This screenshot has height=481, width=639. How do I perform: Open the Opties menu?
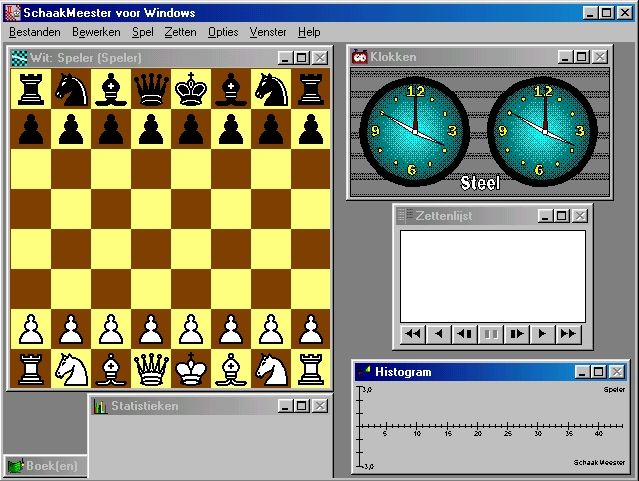223,32
